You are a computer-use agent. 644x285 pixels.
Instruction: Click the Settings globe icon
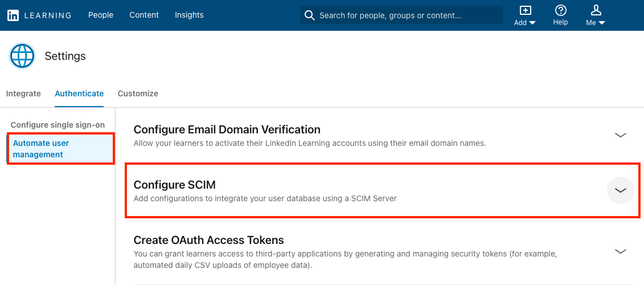click(22, 56)
